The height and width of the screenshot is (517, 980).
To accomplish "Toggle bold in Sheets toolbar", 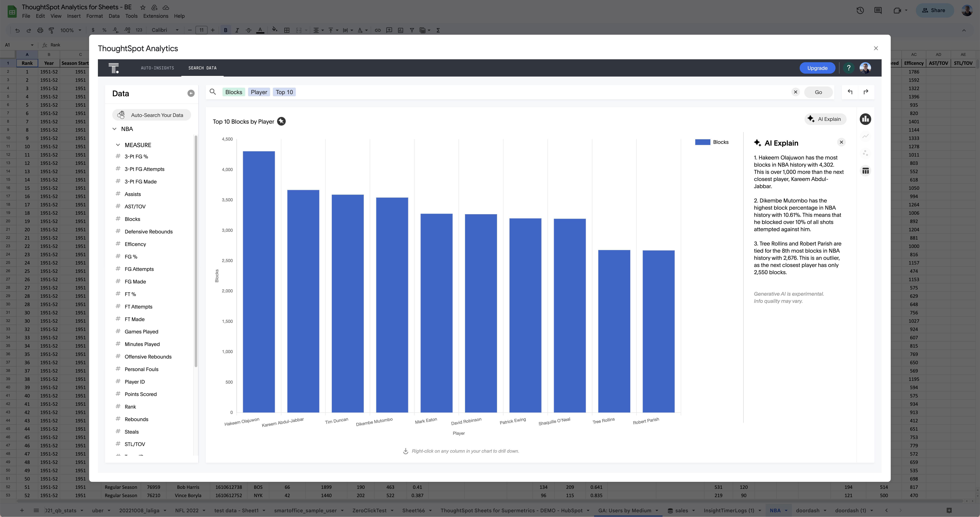I will click(x=226, y=30).
